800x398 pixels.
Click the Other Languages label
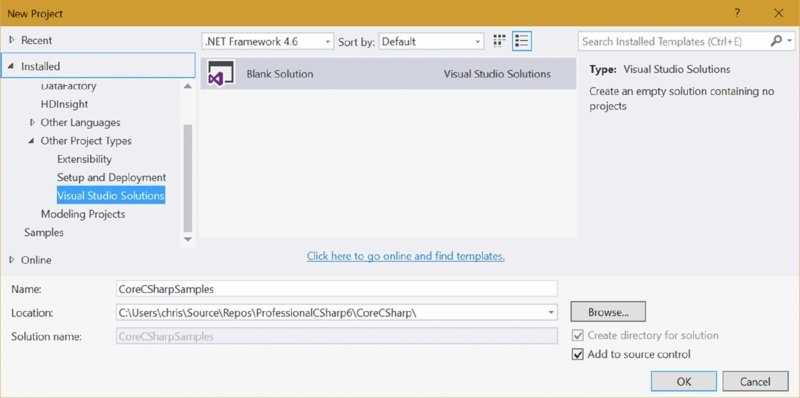tap(80, 122)
